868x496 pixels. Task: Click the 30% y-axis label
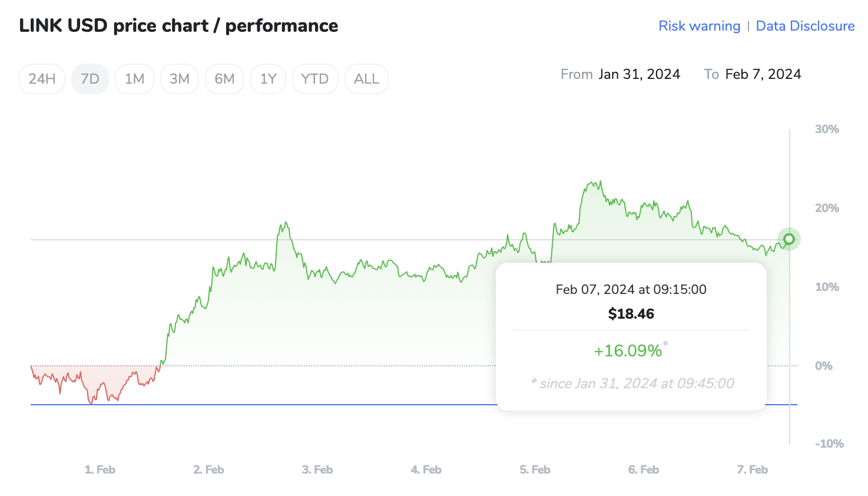coord(827,129)
